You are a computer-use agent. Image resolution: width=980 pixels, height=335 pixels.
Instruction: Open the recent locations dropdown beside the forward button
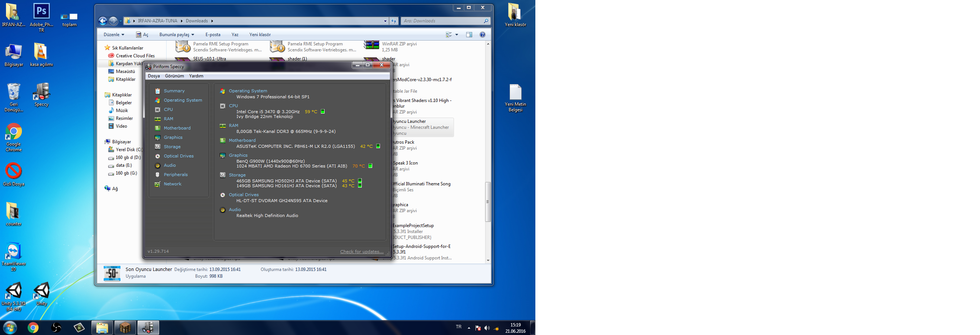click(120, 21)
